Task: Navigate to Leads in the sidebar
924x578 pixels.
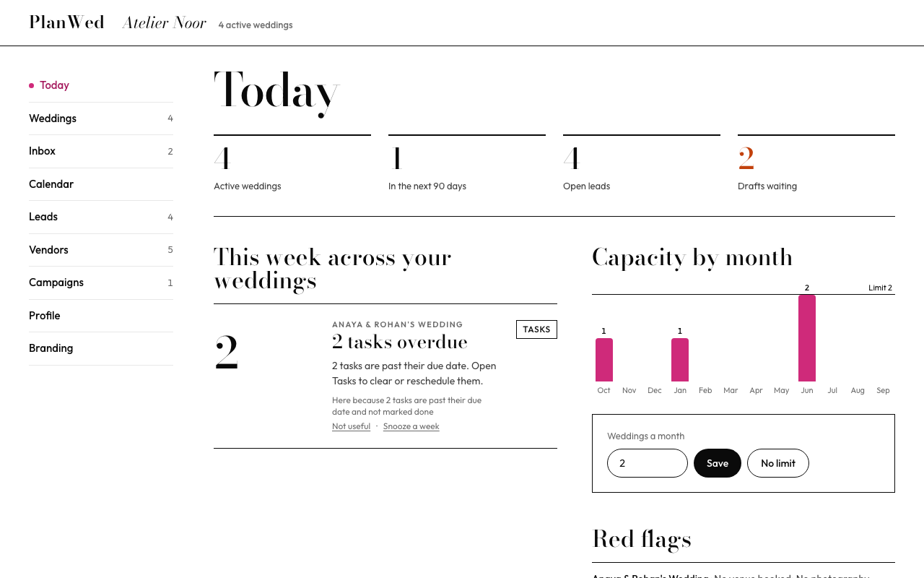Action: (x=101, y=217)
